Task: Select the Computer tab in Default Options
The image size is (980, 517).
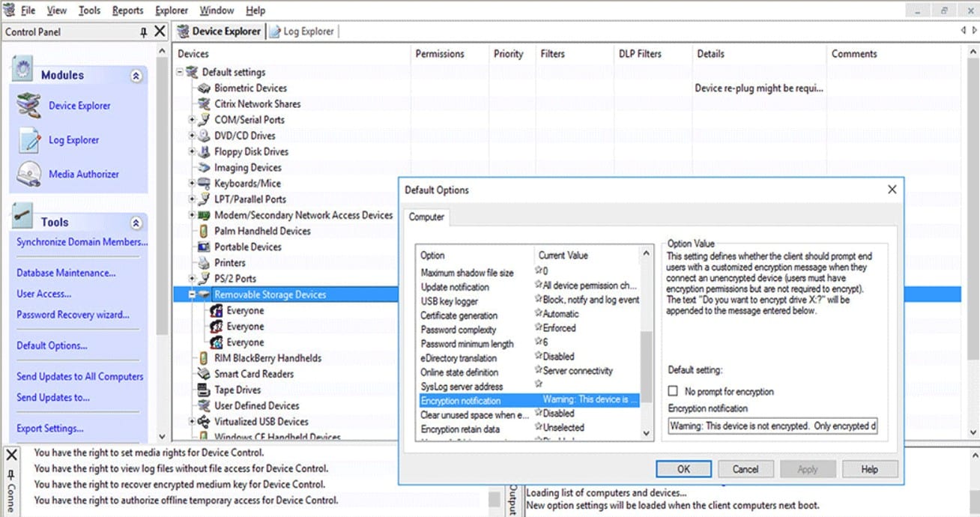Action: click(426, 217)
